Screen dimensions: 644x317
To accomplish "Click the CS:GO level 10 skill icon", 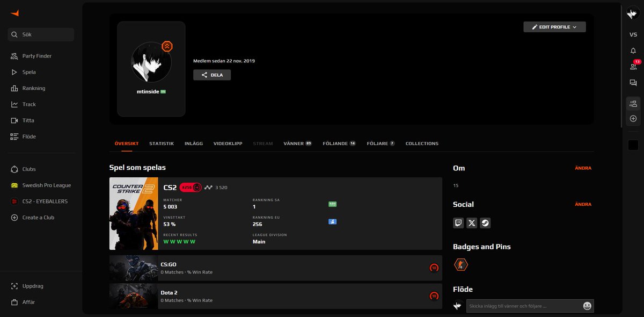I will click(434, 268).
